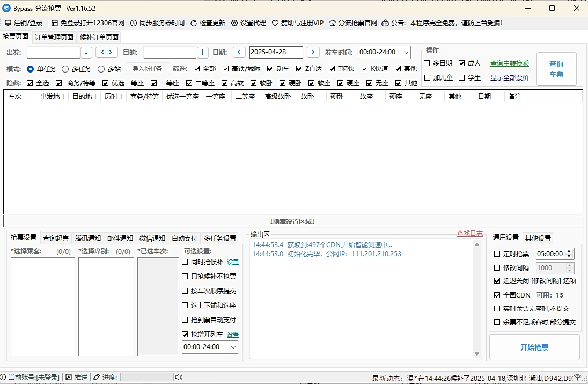
Task: Enable the 定时抢票 checkbox
Action: pos(497,253)
